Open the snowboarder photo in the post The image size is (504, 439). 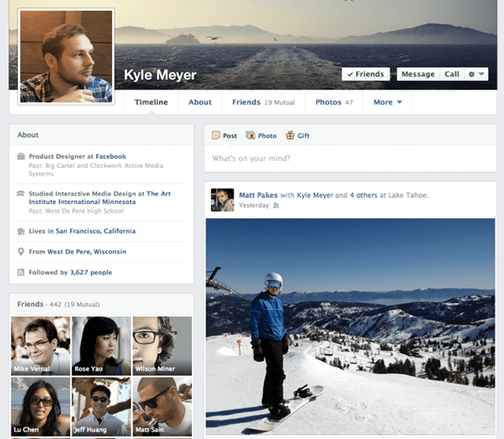(x=350, y=327)
